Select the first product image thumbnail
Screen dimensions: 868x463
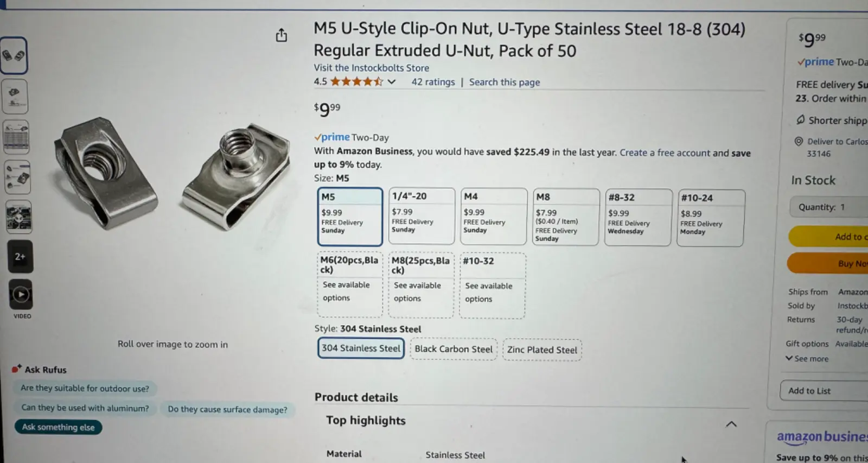point(14,55)
